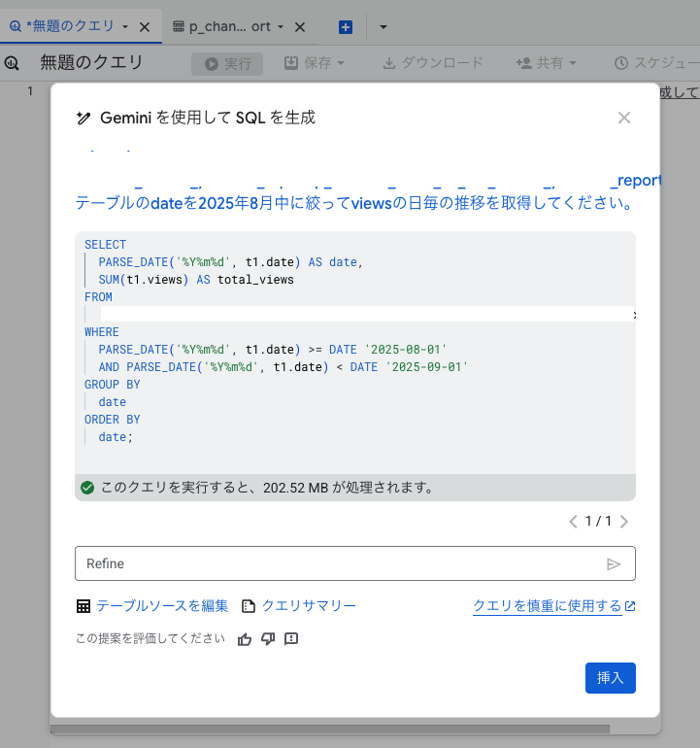Click the ORDER BY line in SQL
Screen dimensions: 700x748
(x=112, y=420)
